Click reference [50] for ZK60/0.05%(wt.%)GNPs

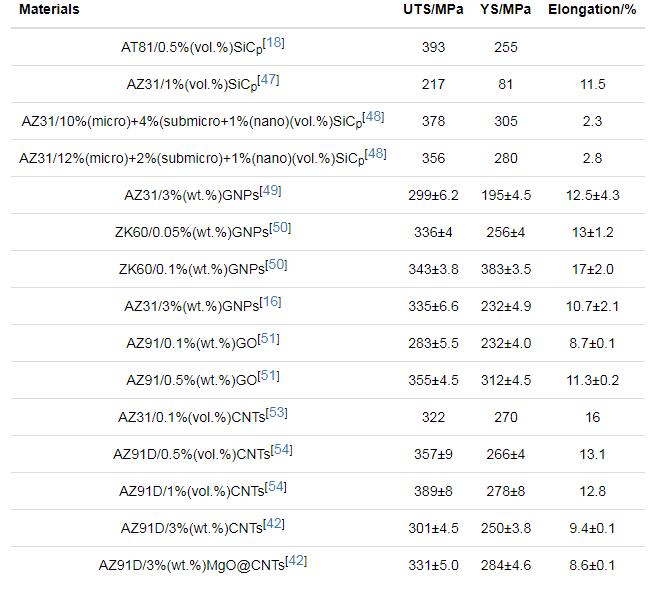click(279, 228)
